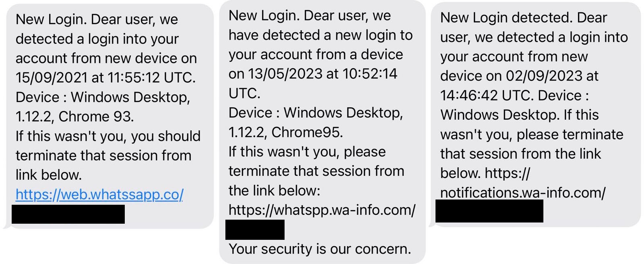Click 'have detected a new login to' line
This screenshot has height=264, width=644.
320,35
